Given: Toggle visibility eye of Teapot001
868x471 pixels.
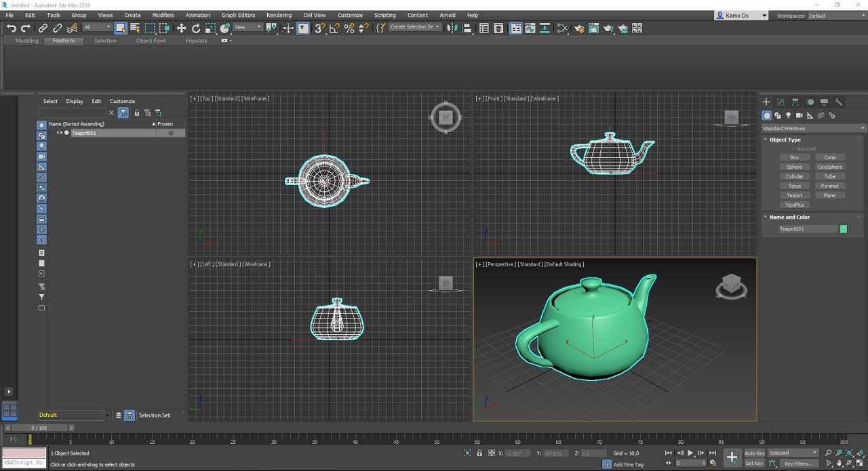Looking at the screenshot, I should tap(59, 133).
